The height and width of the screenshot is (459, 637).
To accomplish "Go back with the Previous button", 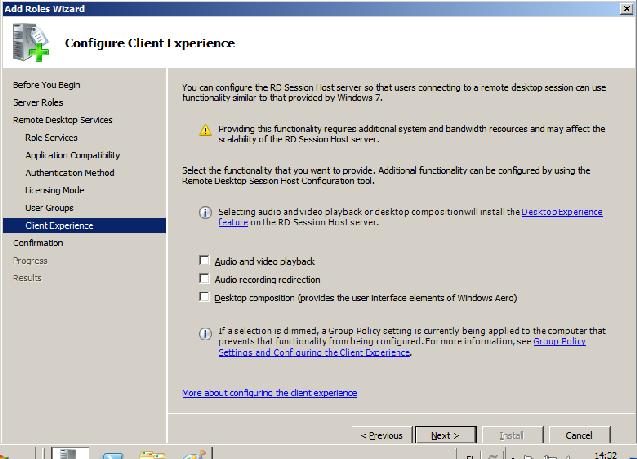I will (381, 435).
